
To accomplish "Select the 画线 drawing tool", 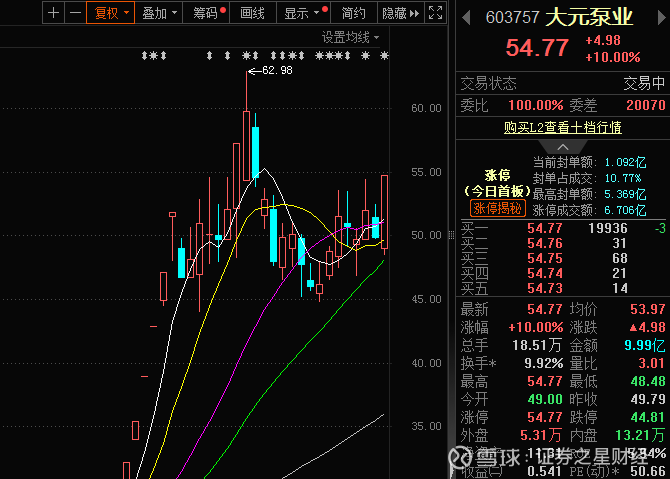I will pos(253,13).
